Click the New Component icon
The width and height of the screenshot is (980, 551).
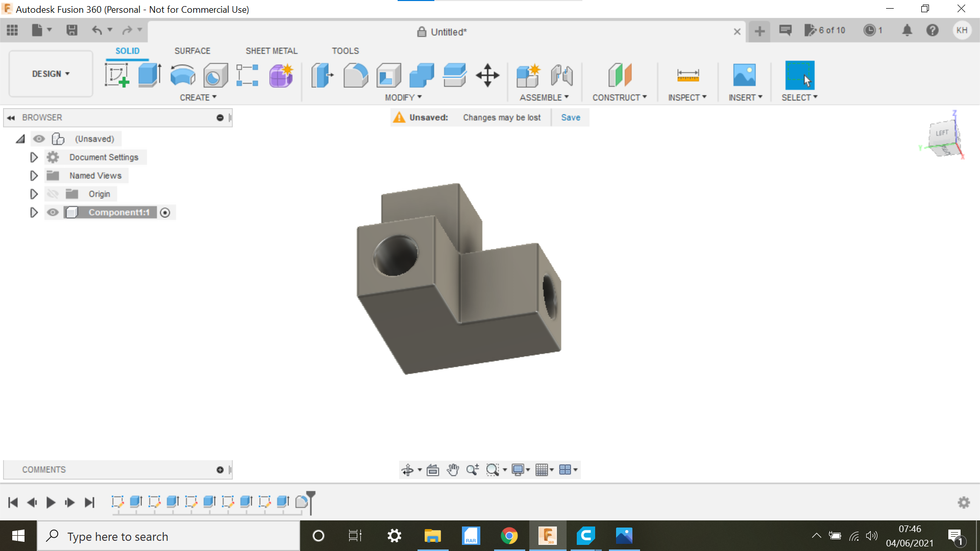[528, 75]
